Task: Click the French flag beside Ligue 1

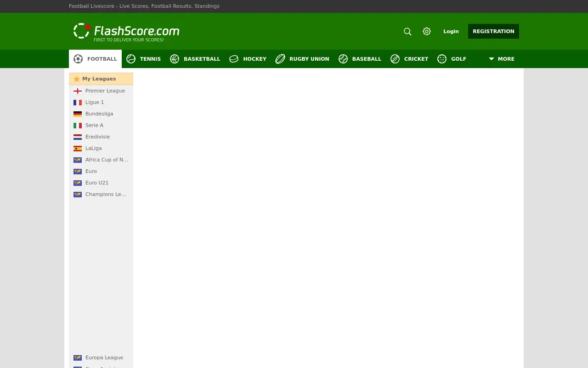Action: pyautogui.click(x=78, y=102)
